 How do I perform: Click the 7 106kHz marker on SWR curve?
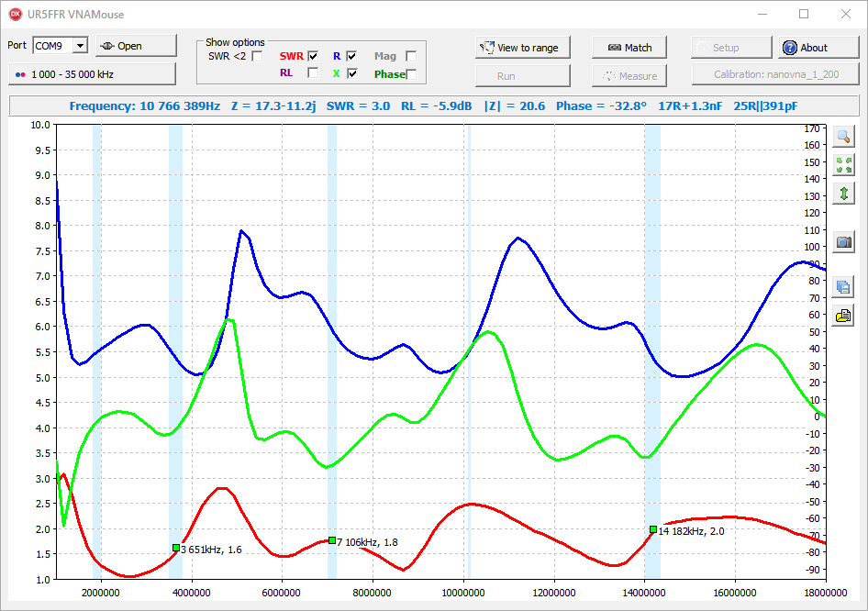332,540
